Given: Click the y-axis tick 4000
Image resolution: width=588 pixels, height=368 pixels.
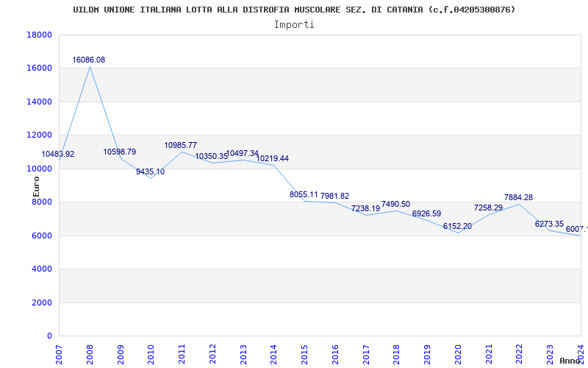Looking at the screenshot, I should 42,269.
